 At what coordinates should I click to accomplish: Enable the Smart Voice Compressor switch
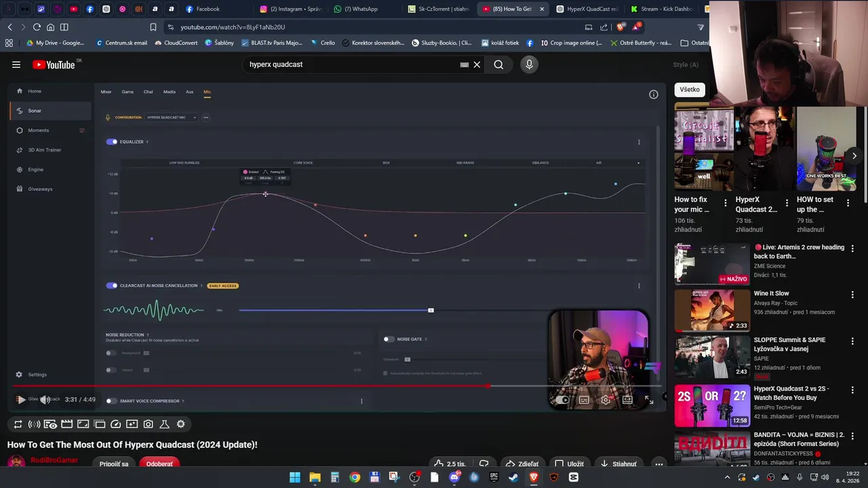111,401
